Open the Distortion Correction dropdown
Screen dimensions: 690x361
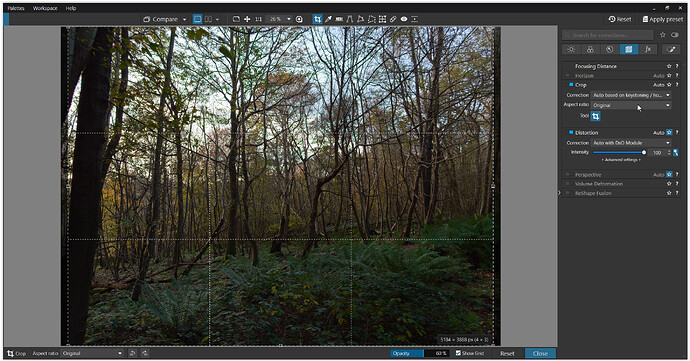coord(631,143)
